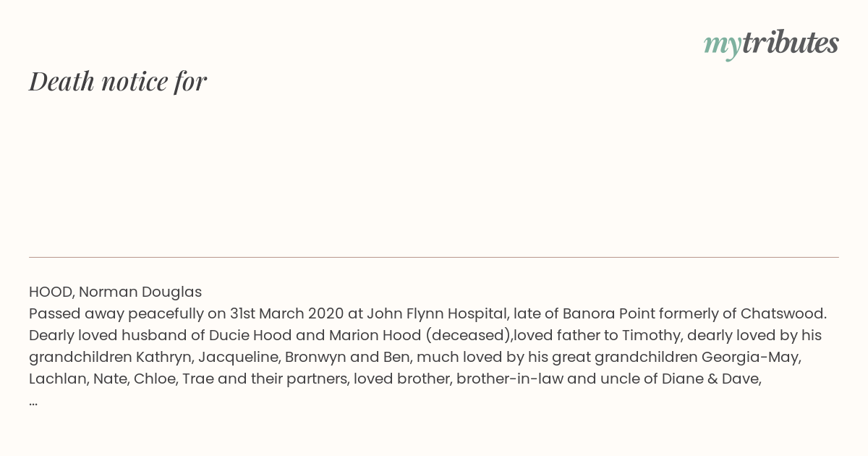The image size is (868, 456).
Task: Click the green "my" in logo
Action: pos(723,45)
